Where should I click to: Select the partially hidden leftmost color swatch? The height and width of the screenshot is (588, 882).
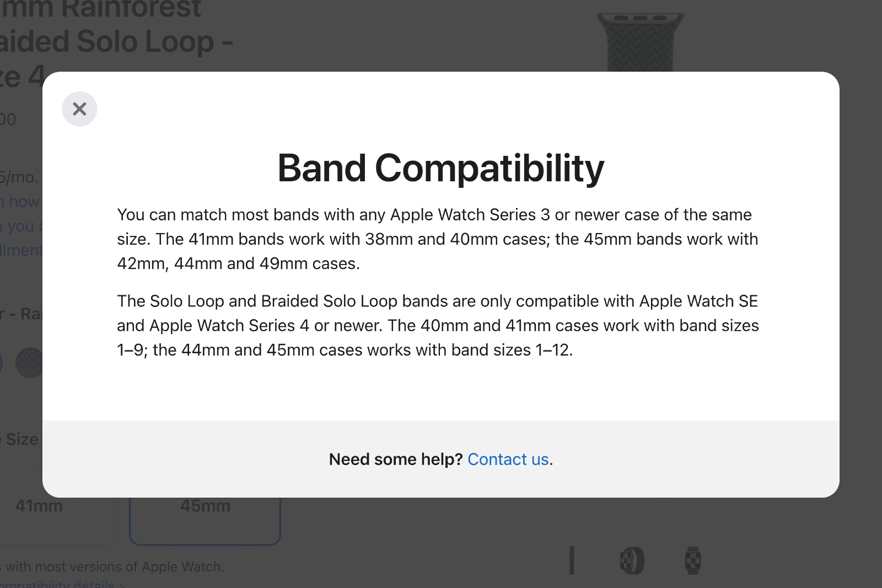[1, 362]
